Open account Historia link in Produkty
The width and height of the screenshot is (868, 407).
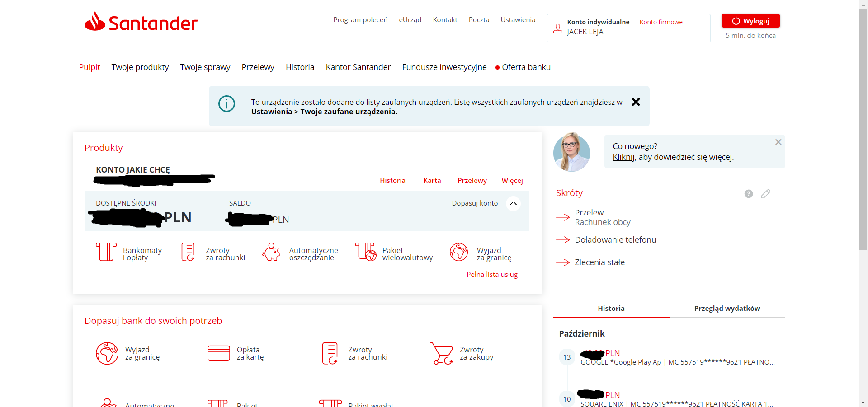pyautogui.click(x=392, y=181)
